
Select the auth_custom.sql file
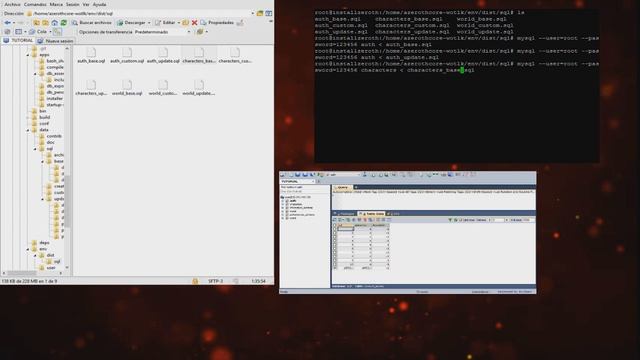(x=127, y=56)
